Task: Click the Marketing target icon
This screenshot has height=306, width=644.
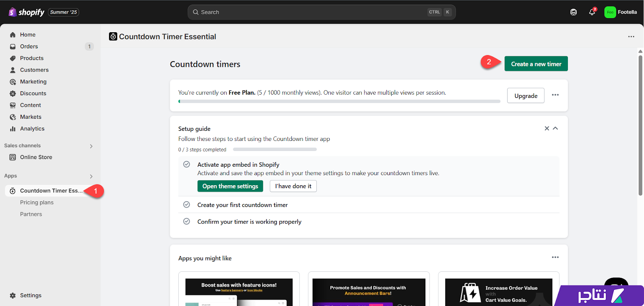Action: (x=13, y=82)
